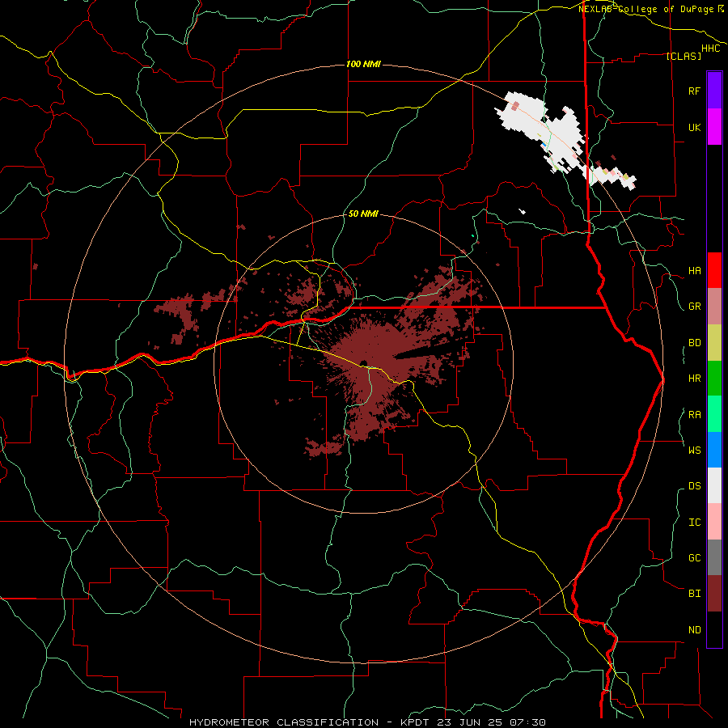
Task: Click the white DS legend swatch
Action: (714, 485)
